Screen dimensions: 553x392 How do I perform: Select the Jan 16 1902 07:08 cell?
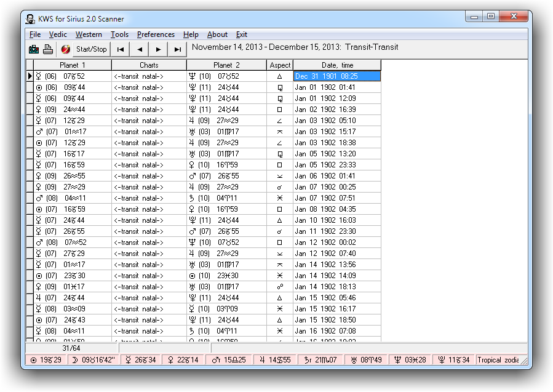point(337,331)
